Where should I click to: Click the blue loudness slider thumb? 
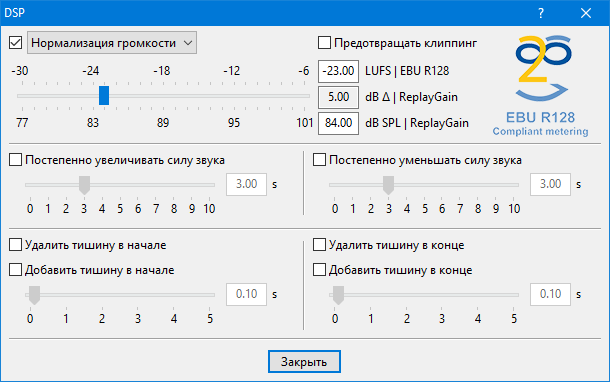click(104, 96)
